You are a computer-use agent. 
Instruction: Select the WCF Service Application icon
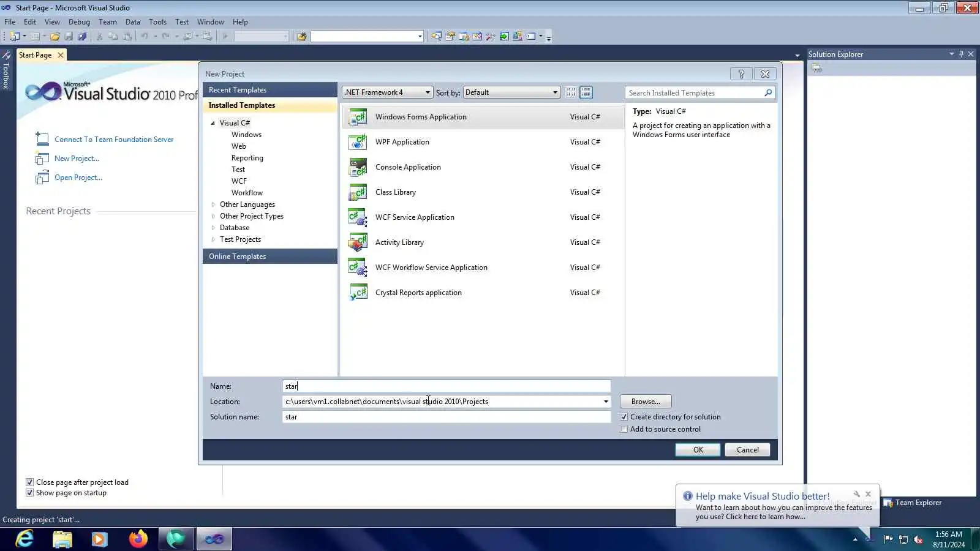point(358,217)
